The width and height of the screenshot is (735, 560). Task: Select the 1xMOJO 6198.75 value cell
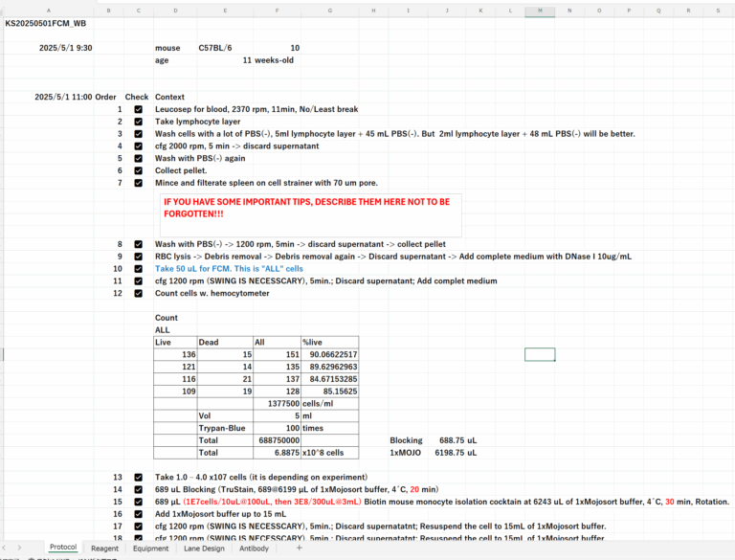click(452, 453)
